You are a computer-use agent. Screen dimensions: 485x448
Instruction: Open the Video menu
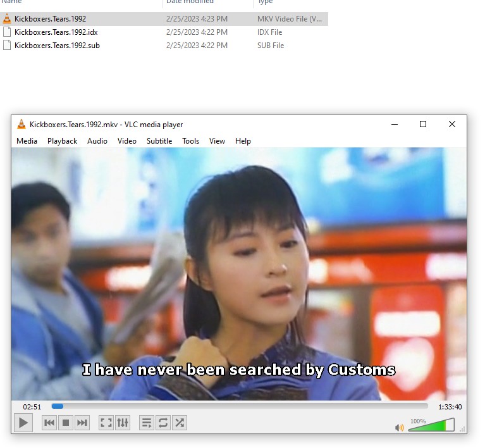click(127, 141)
